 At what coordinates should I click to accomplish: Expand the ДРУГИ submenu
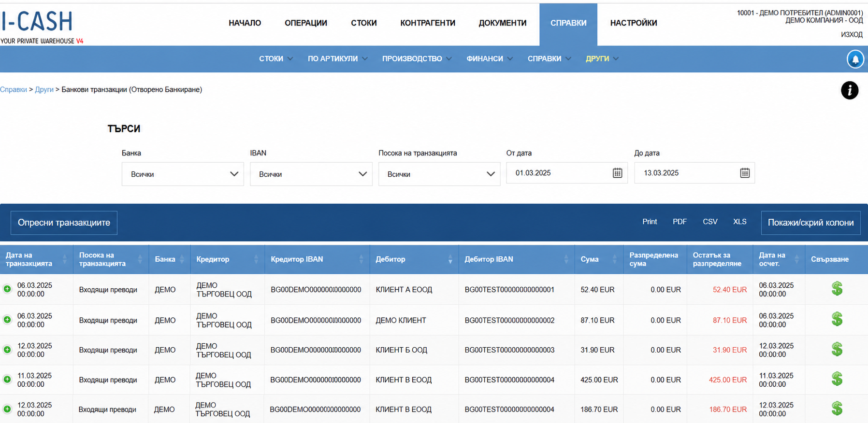coord(602,59)
